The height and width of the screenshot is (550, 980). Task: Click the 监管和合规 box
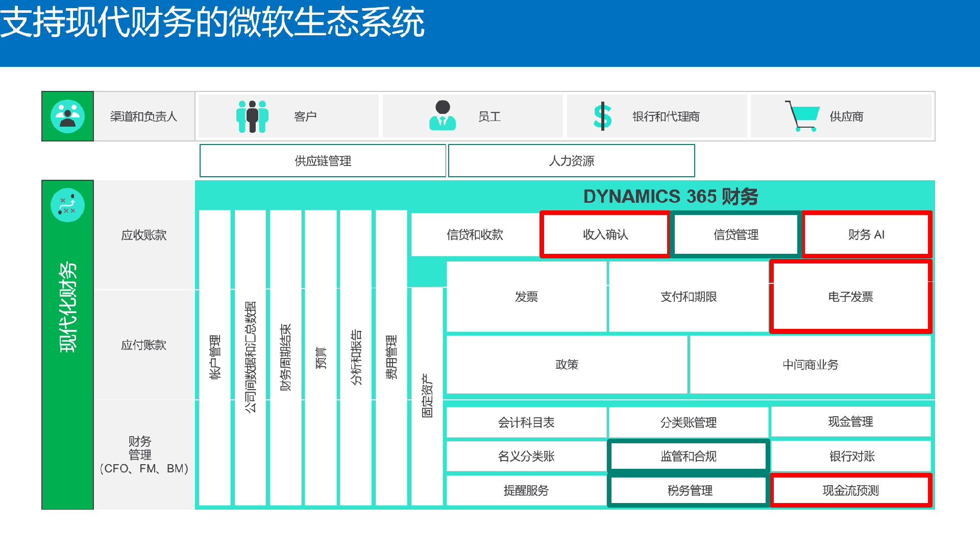(689, 456)
